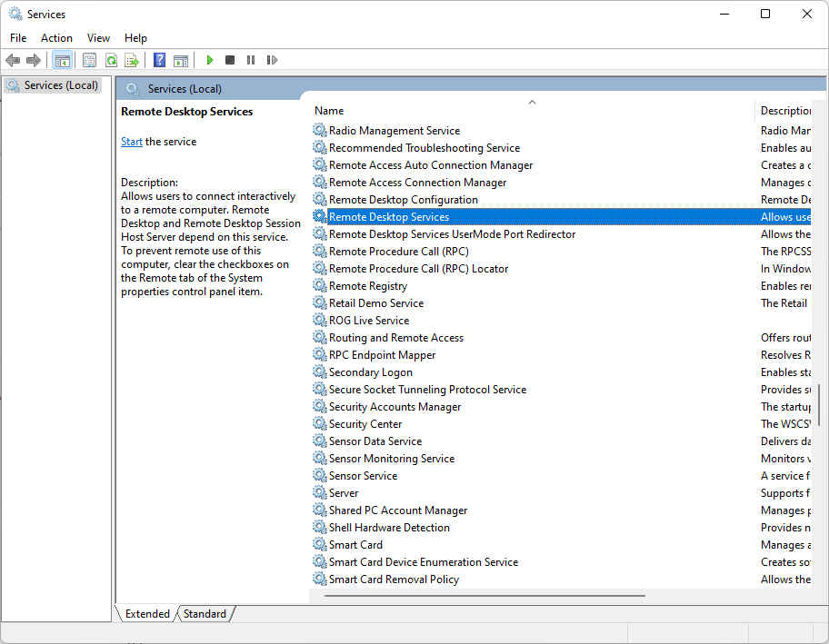Image resolution: width=829 pixels, height=644 pixels.
Task: Click the Stop Service square icon
Action: [x=230, y=60]
